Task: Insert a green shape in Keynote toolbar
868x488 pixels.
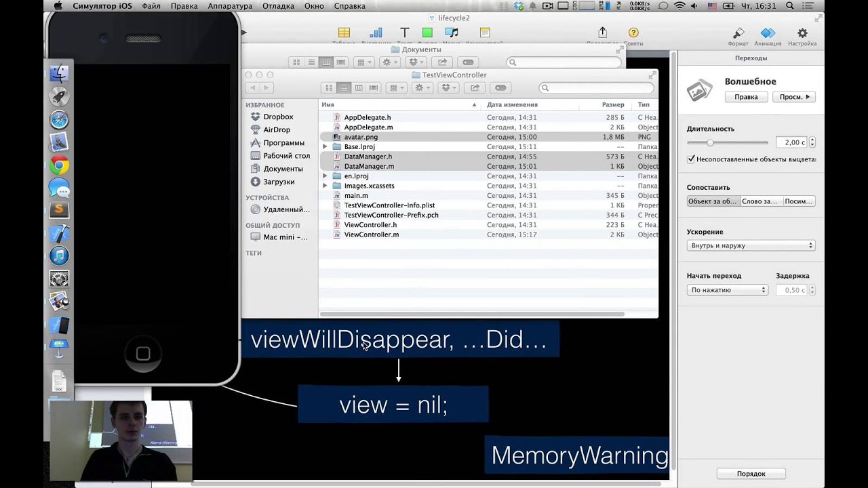Action: pyautogui.click(x=427, y=33)
